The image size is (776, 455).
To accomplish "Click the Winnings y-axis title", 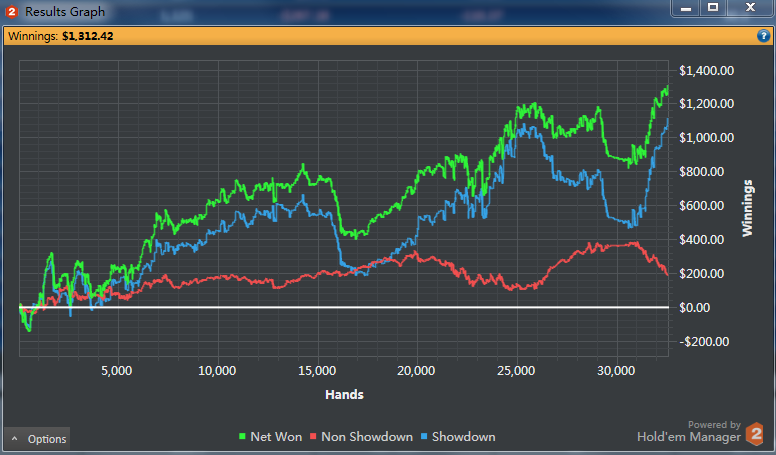I will point(747,208).
